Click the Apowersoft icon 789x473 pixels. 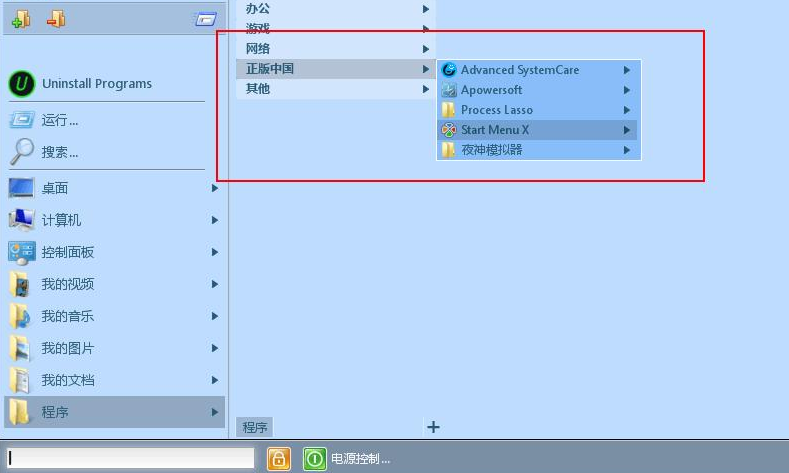(x=449, y=90)
